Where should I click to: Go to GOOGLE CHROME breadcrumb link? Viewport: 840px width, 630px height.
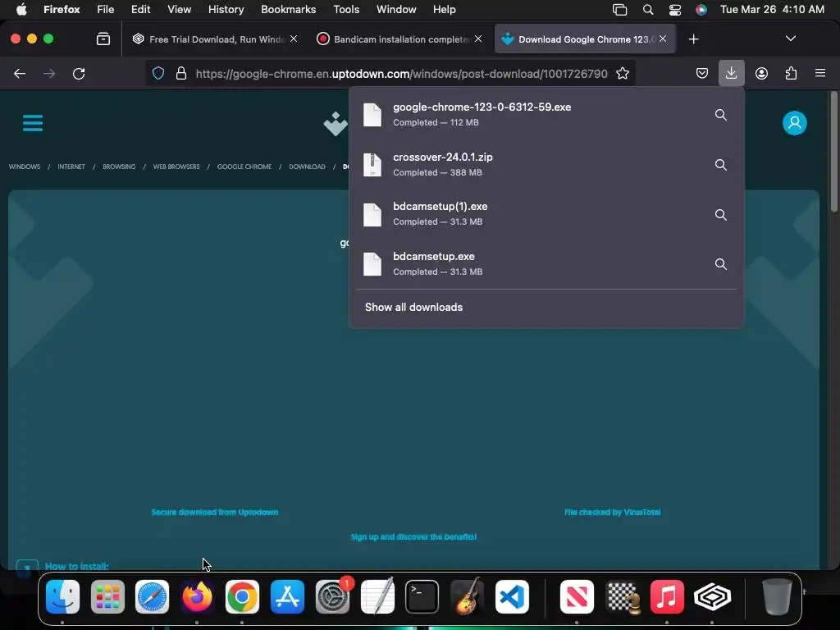point(244,167)
